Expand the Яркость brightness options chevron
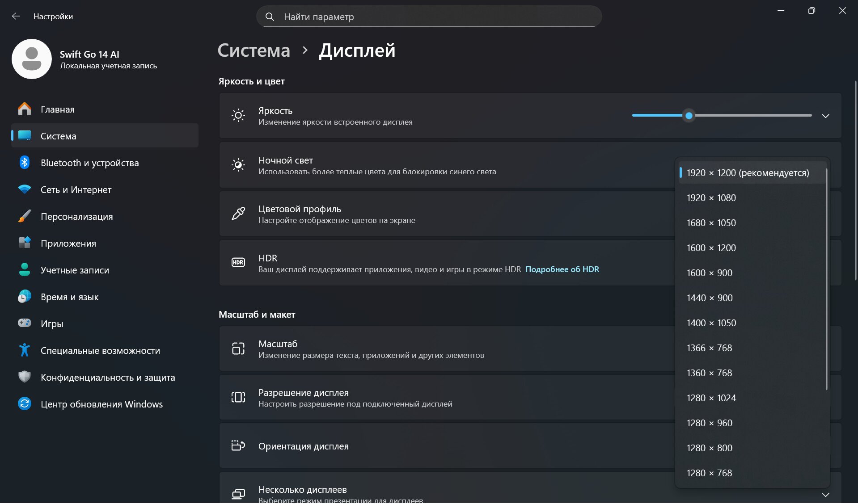This screenshot has width=858, height=504. pos(825,116)
